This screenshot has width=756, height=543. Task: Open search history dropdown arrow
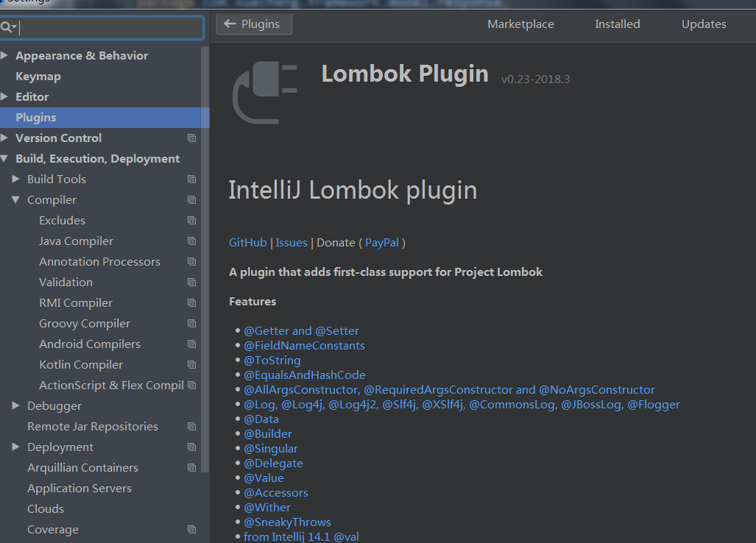click(14, 27)
